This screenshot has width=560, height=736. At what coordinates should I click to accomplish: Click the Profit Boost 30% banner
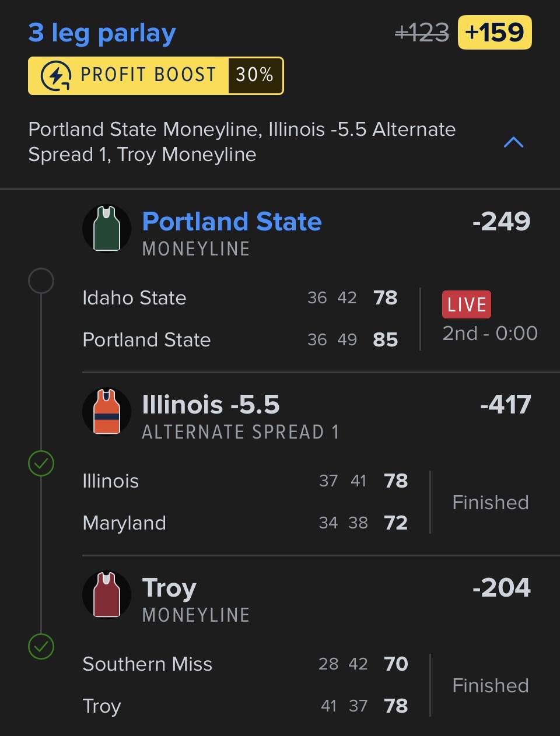[x=156, y=76]
